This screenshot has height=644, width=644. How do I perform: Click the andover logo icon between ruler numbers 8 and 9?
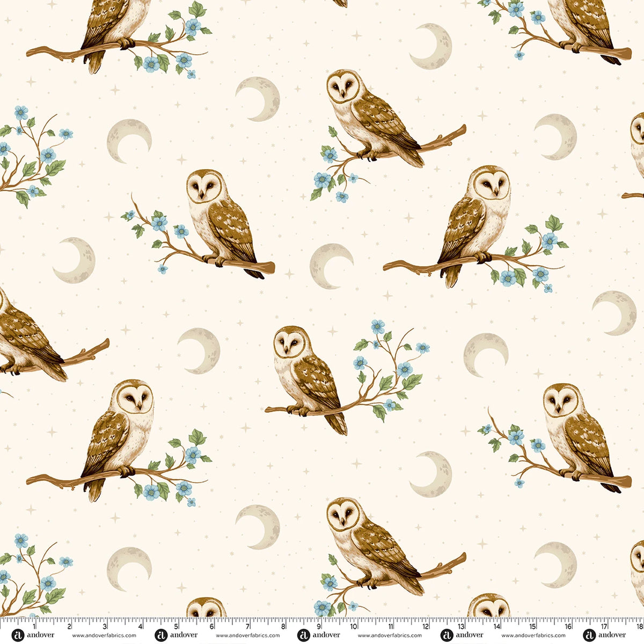click(x=303, y=635)
